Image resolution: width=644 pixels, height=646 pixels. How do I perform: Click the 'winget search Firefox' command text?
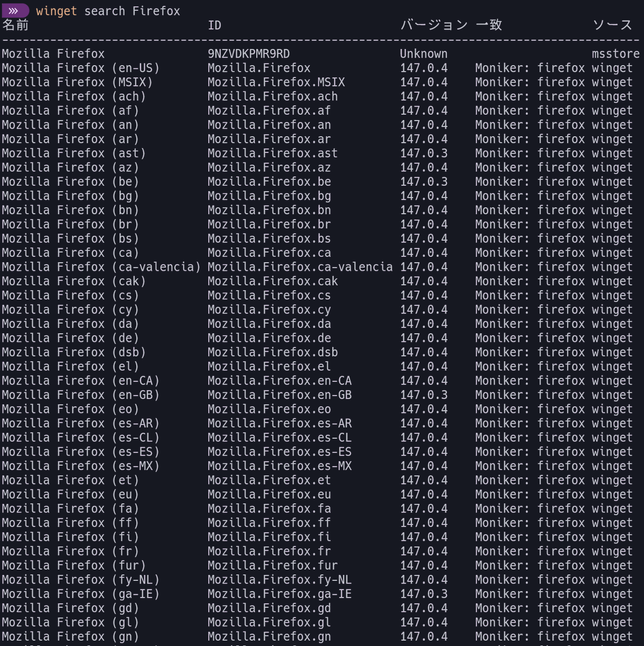click(x=108, y=11)
